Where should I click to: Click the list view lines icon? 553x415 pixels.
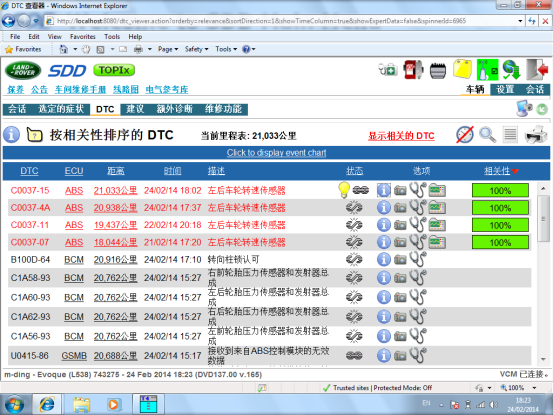click(510, 135)
